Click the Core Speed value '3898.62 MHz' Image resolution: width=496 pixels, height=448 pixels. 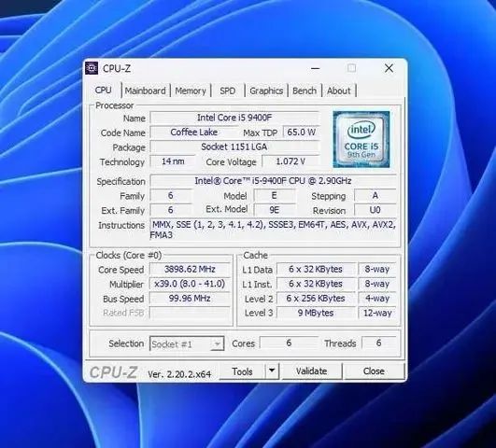(x=190, y=269)
